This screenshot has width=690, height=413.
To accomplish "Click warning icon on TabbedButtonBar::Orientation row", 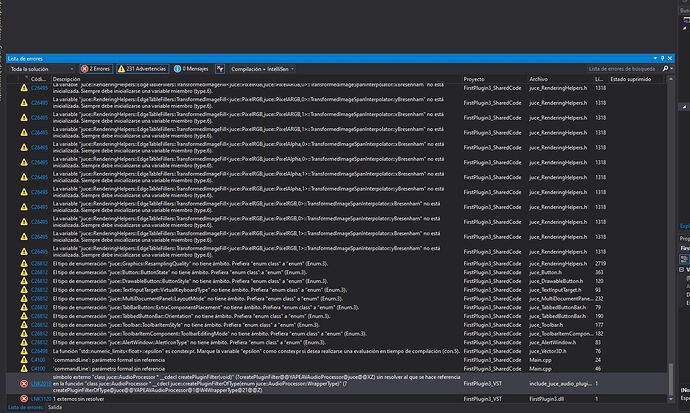I will 24,316.
